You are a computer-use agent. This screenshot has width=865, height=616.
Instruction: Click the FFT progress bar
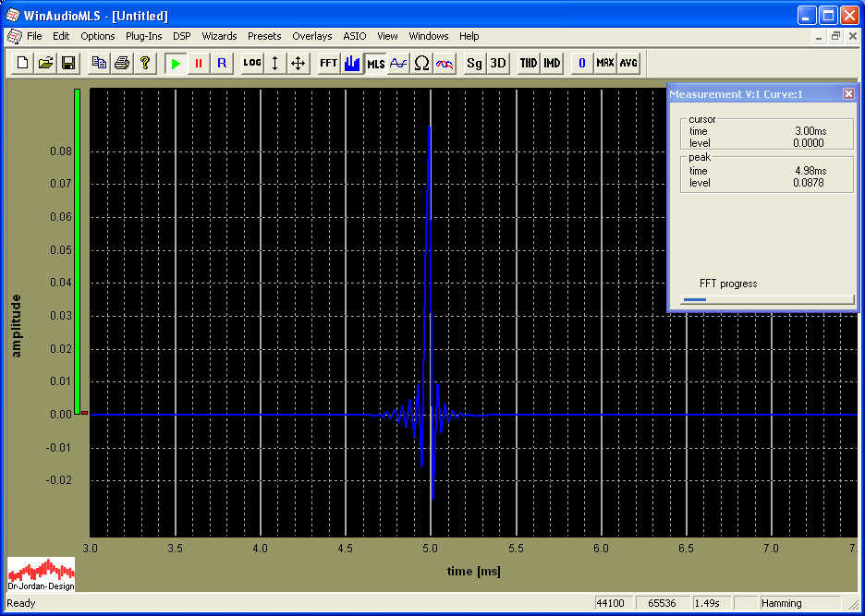coord(766,299)
